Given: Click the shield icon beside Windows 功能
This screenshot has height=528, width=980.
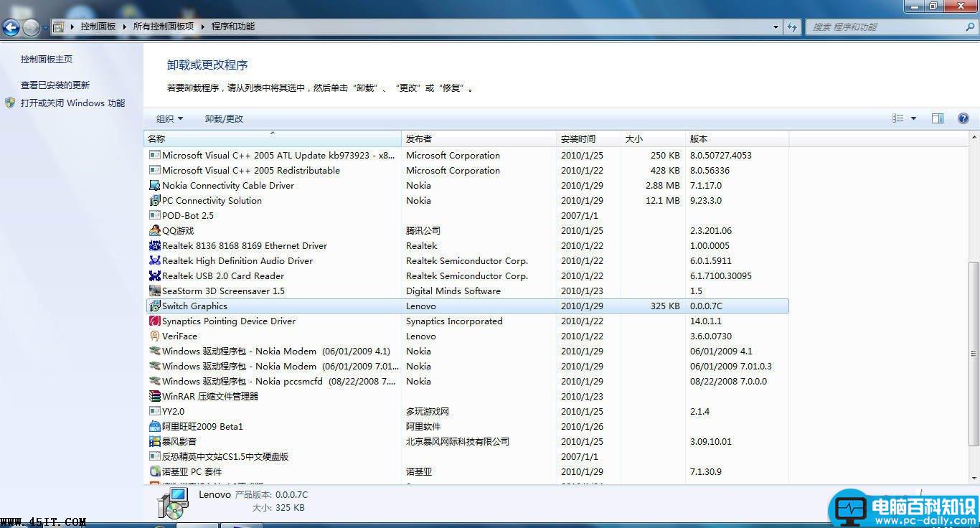Looking at the screenshot, I should click(10, 103).
